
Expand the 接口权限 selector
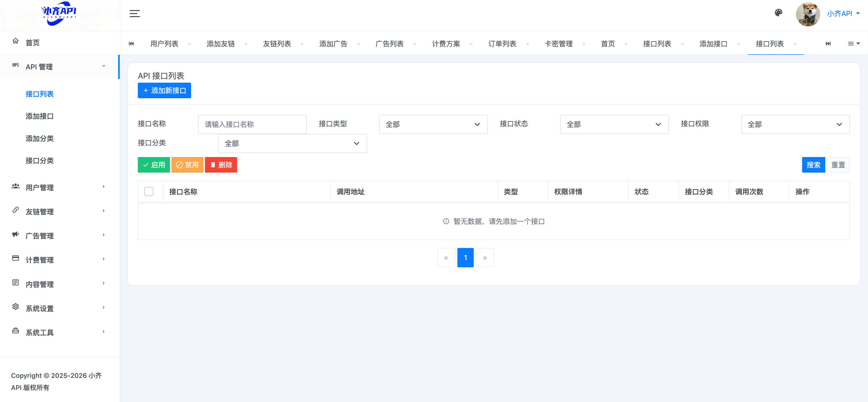click(795, 124)
